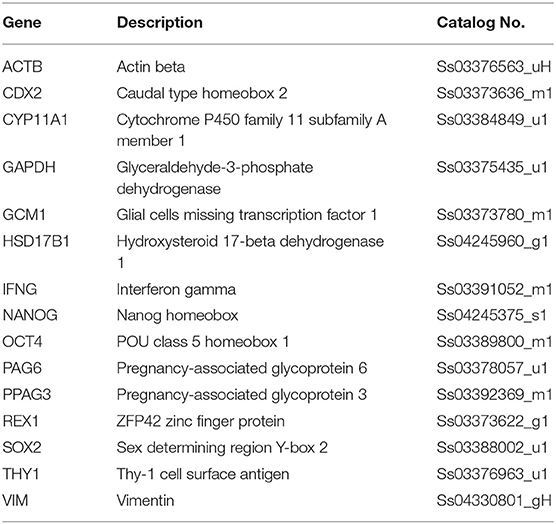The height and width of the screenshot is (524, 556).
Task: Click the Gene column header
Action: pos(22,23)
